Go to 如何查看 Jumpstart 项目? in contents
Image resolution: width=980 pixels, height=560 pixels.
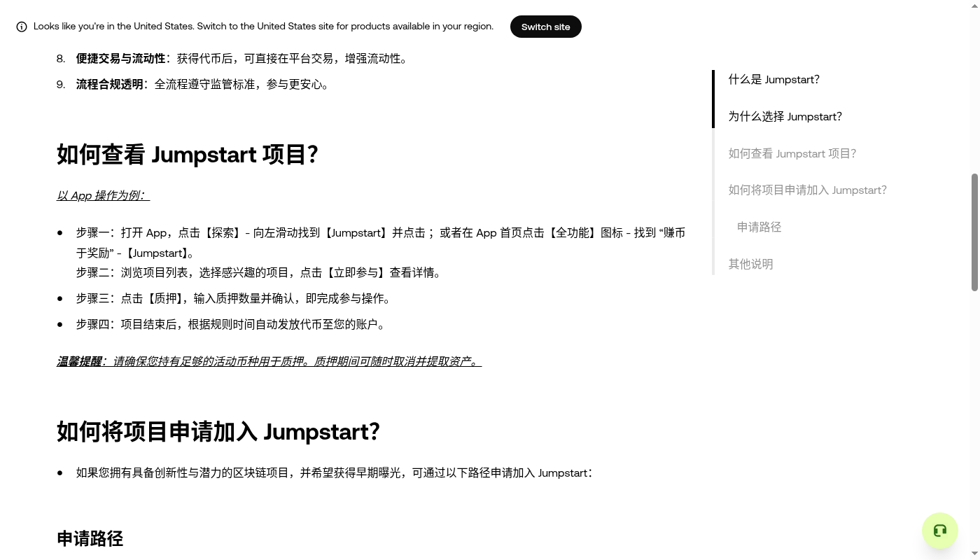[792, 153]
